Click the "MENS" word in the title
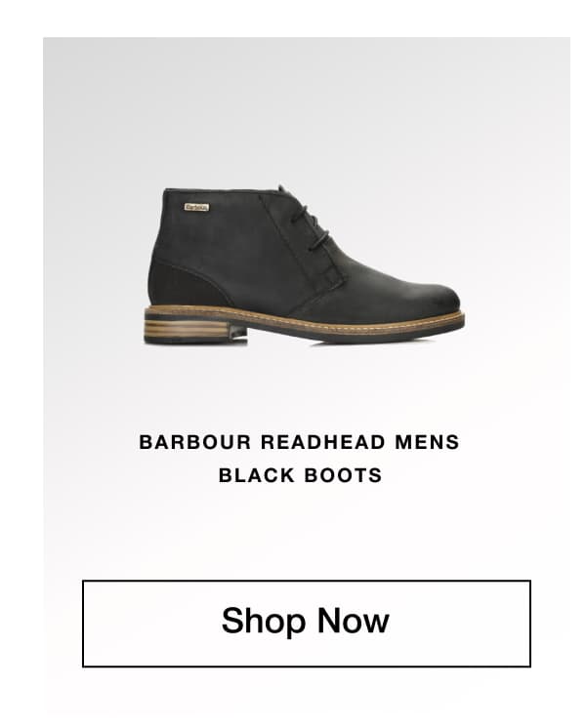This screenshot has height=728, width=586. pyautogui.click(x=427, y=442)
